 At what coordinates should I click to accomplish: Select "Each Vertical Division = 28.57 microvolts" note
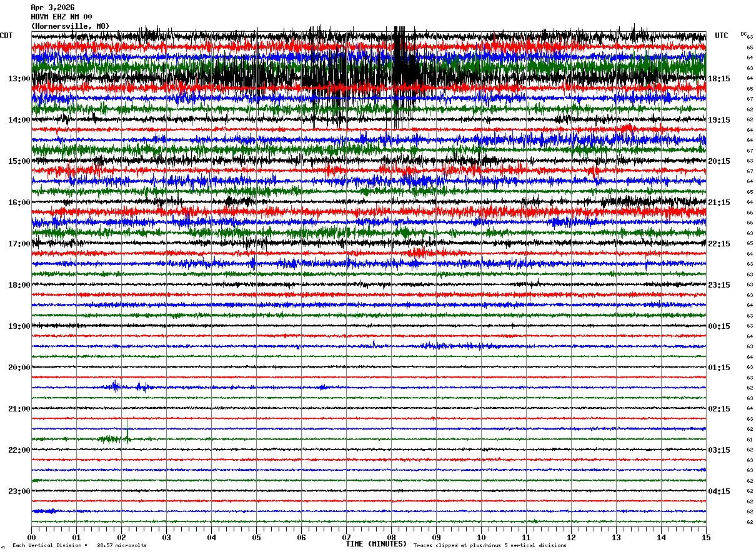(x=79, y=545)
